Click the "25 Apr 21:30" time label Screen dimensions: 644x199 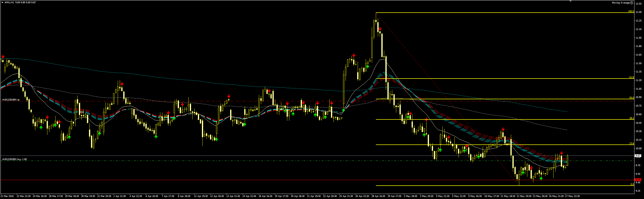pos(346,196)
